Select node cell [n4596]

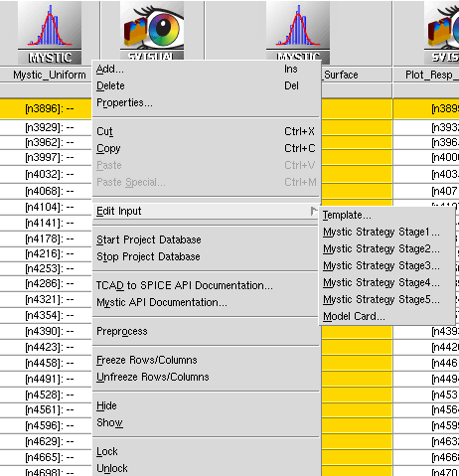point(46,425)
